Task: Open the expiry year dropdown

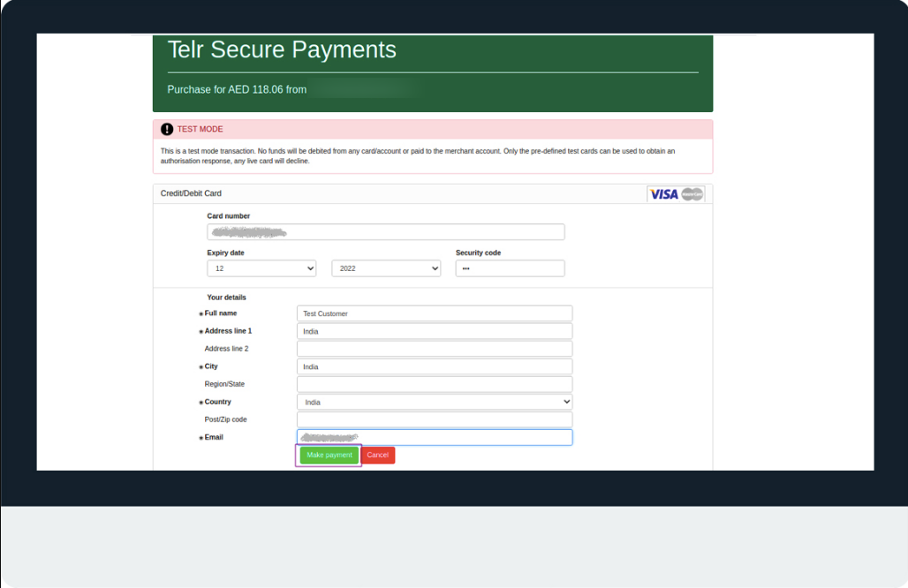Action: point(386,268)
